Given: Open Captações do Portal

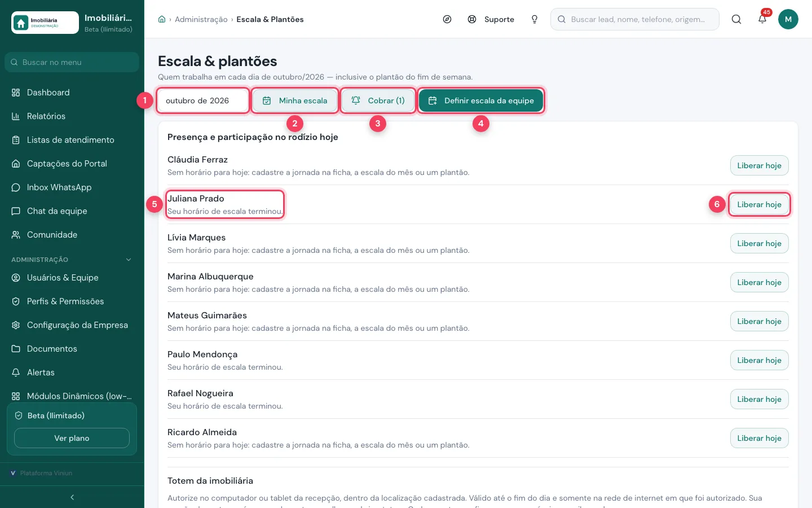Looking at the screenshot, I should click(x=72, y=164).
